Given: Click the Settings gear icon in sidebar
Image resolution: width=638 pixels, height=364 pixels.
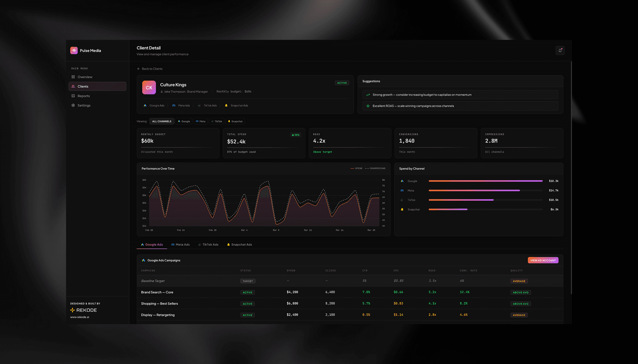Looking at the screenshot, I should 73,106.
